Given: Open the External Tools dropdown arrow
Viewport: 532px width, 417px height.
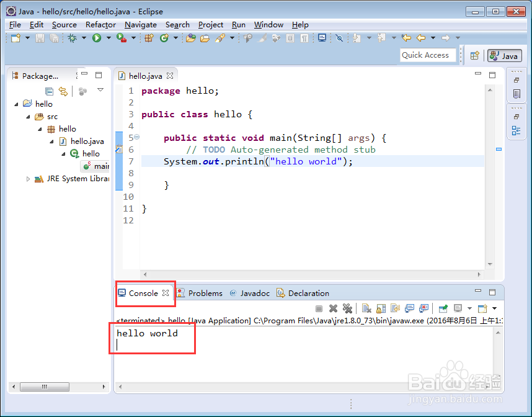Looking at the screenshot, I should click(x=133, y=38).
